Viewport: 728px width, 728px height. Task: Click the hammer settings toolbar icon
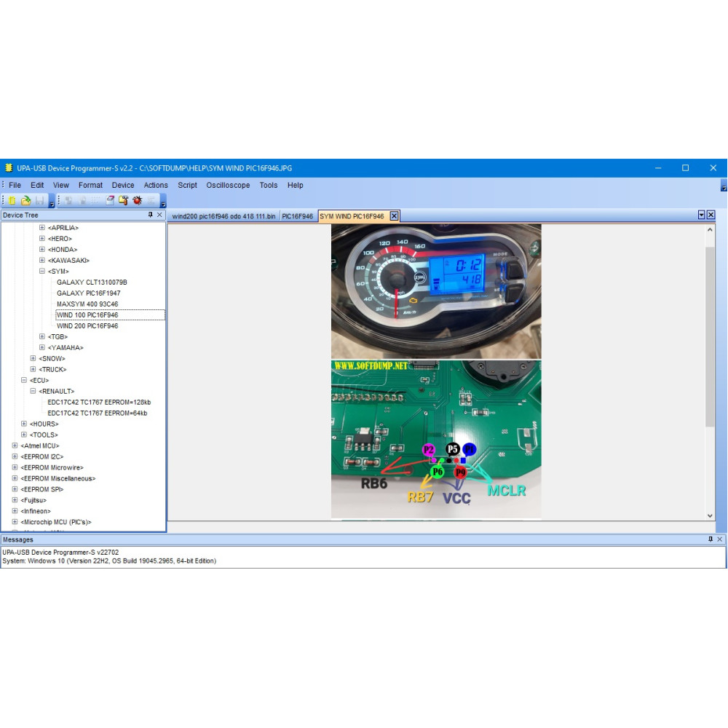click(124, 201)
